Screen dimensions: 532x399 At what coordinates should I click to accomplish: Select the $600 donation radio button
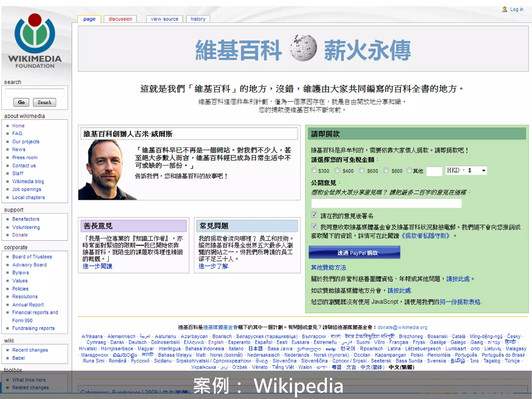pos(362,170)
